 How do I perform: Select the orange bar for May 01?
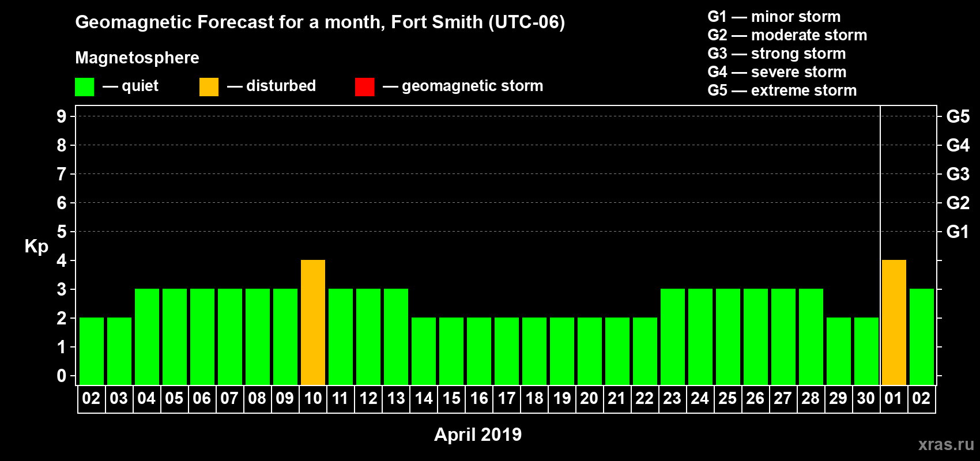tap(894, 323)
